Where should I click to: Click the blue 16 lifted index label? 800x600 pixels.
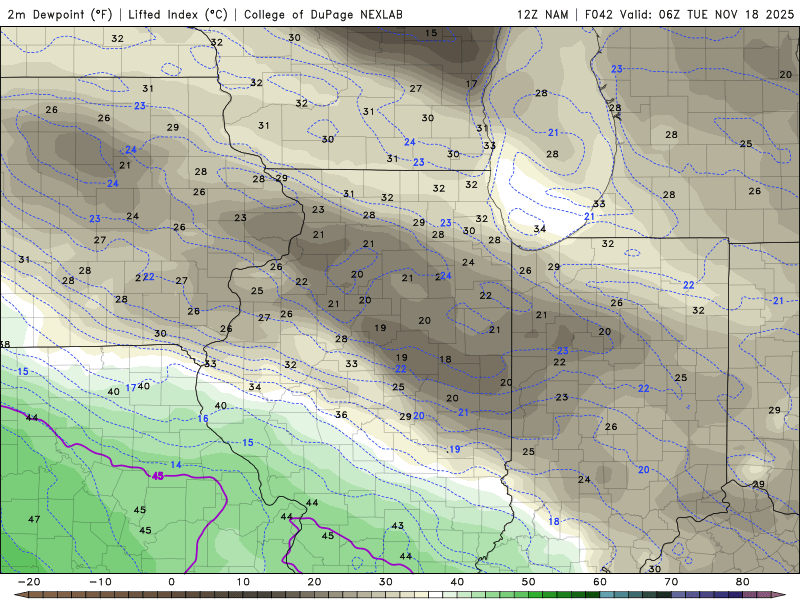[203, 419]
